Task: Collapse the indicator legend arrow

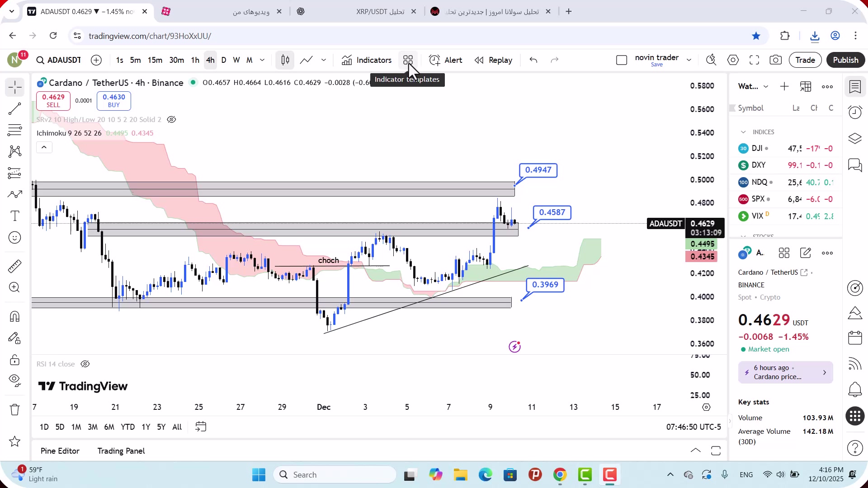Action: coord(44,147)
